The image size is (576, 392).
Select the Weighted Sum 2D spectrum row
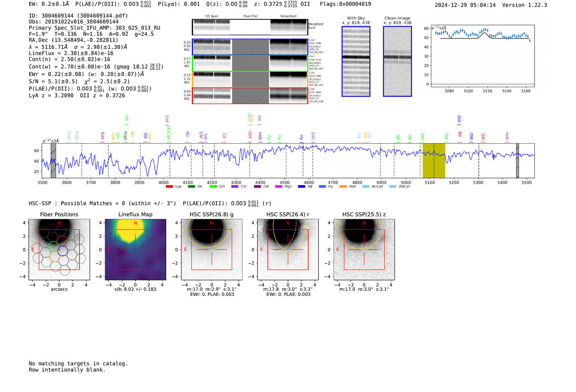[x=250, y=27]
